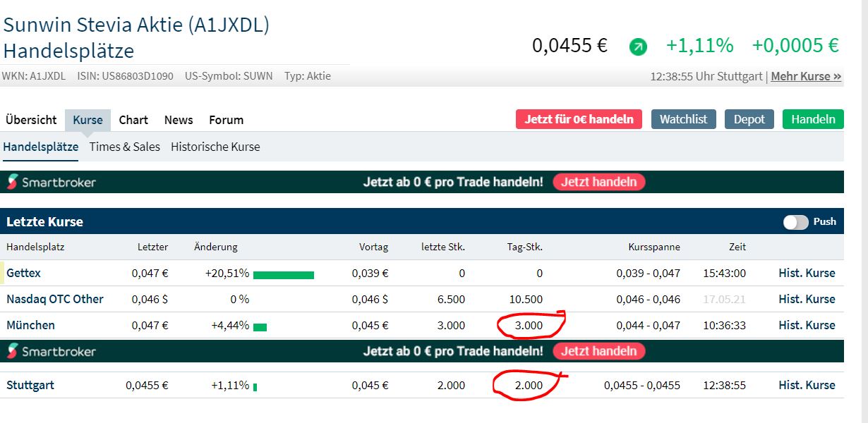Click the green Handeln button
This screenshot has width=868, height=423.
813,119
